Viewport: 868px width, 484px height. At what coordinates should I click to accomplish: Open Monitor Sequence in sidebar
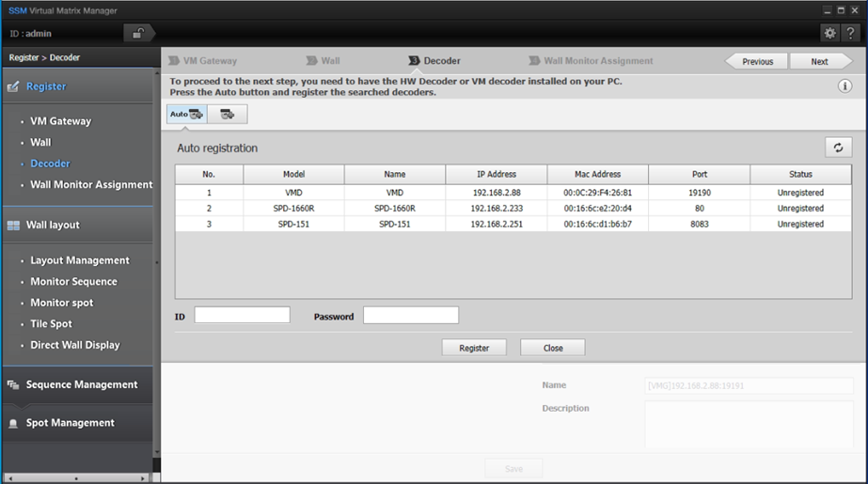73,282
